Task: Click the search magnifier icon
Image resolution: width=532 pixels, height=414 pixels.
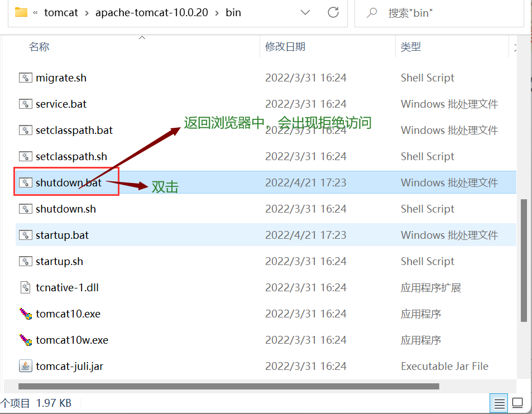Action: pos(372,13)
